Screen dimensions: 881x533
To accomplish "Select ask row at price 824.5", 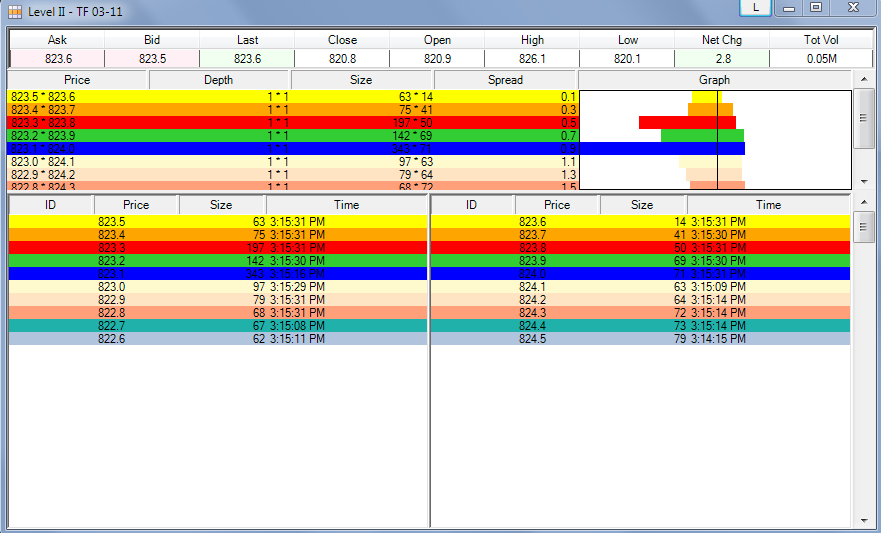I will point(641,339).
